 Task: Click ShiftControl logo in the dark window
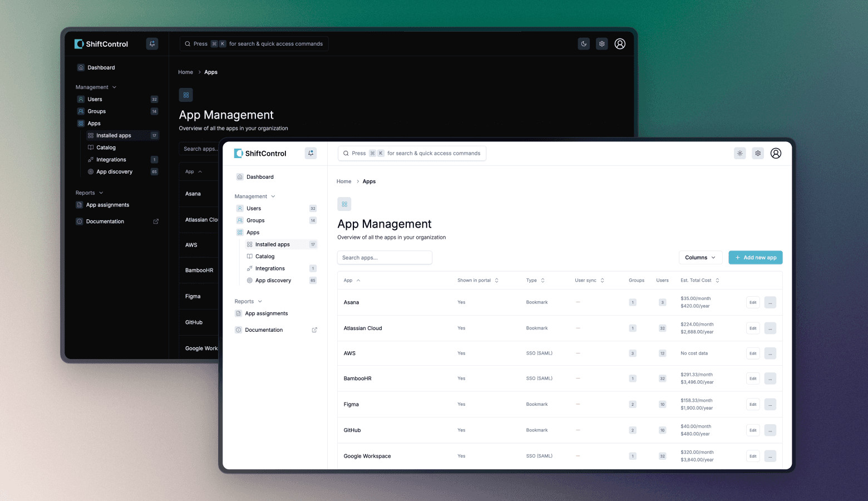pos(101,44)
